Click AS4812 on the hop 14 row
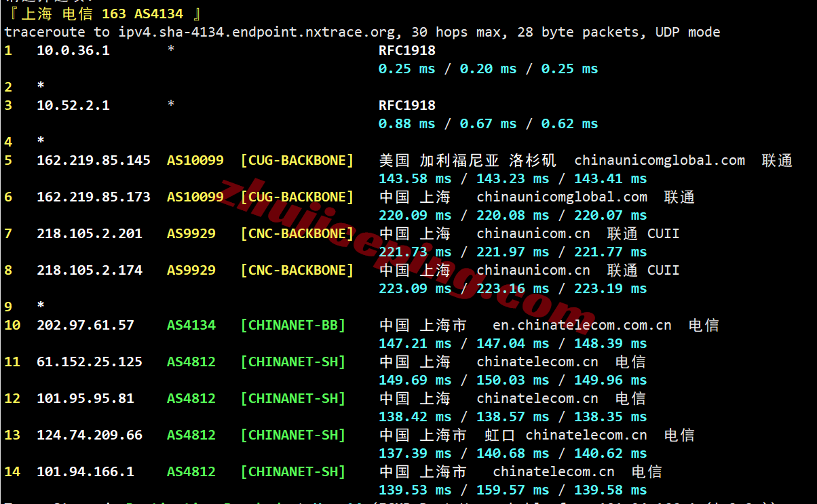Image resolution: width=817 pixels, height=504 pixels. pyautogui.click(x=191, y=471)
